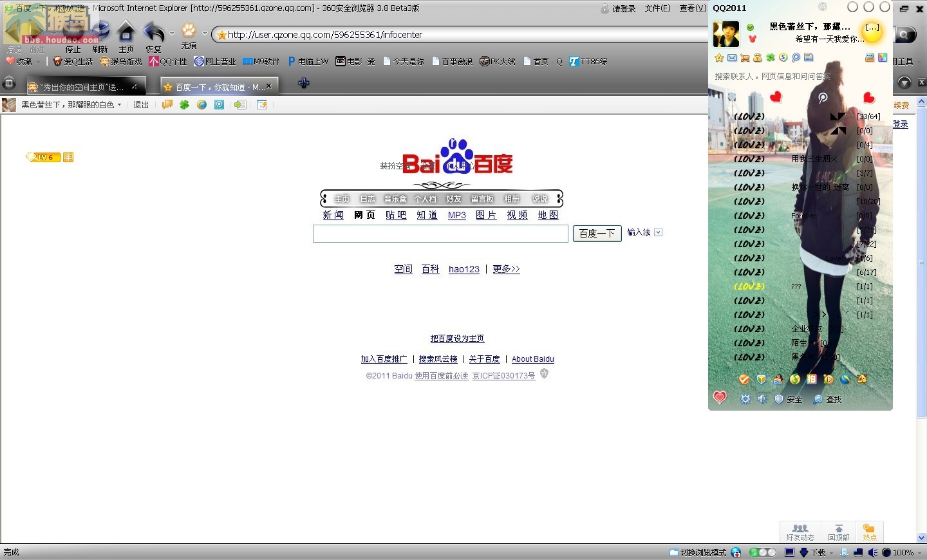Select the 图片 tab on Baidu
This screenshot has width=927, height=560.
[486, 215]
